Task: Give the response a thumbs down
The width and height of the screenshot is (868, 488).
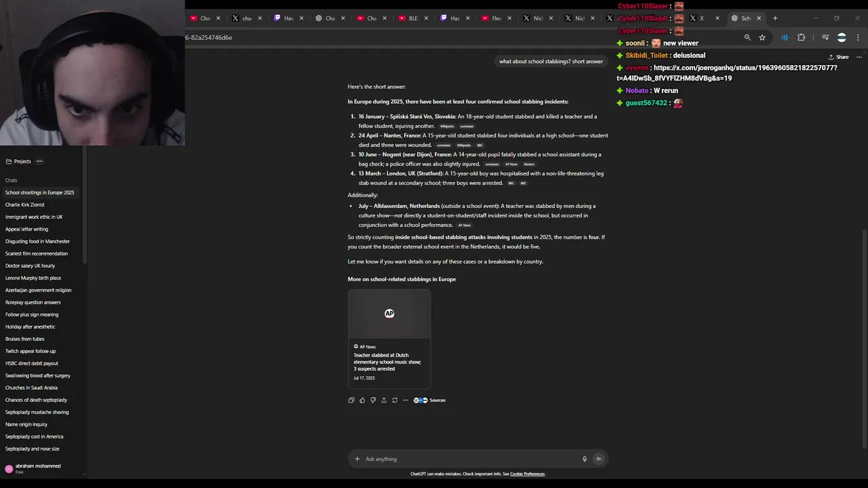Action: (x=373, y=400)
